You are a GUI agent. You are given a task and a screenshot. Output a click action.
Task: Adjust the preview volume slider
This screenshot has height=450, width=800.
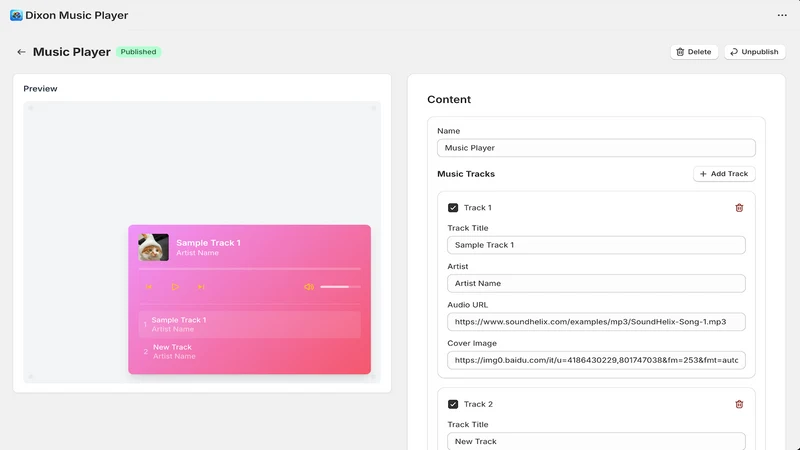click(340, 287)
